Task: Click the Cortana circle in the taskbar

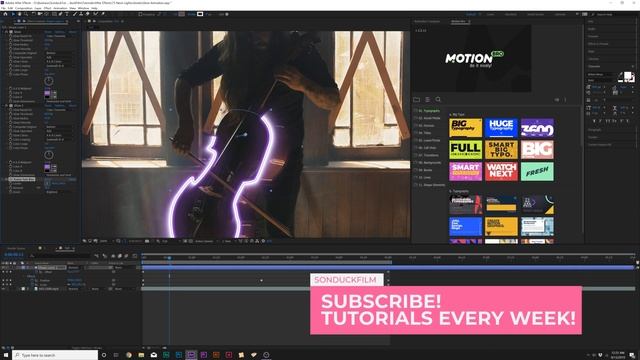Action: [x=104, y=355]
